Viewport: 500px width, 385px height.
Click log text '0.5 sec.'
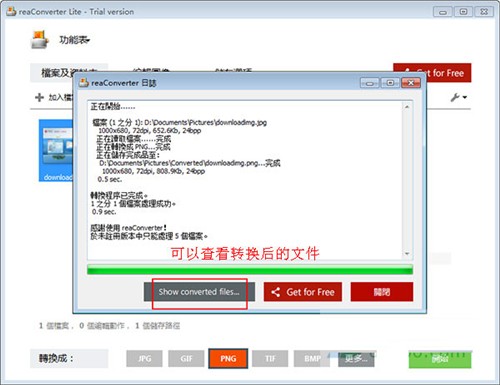(x=110, y=179)
